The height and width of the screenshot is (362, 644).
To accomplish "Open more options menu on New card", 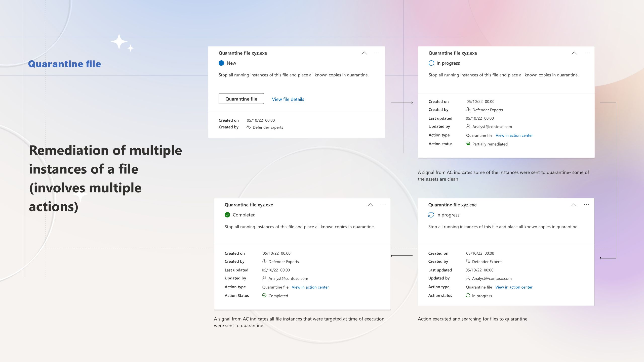I will 377,53.
